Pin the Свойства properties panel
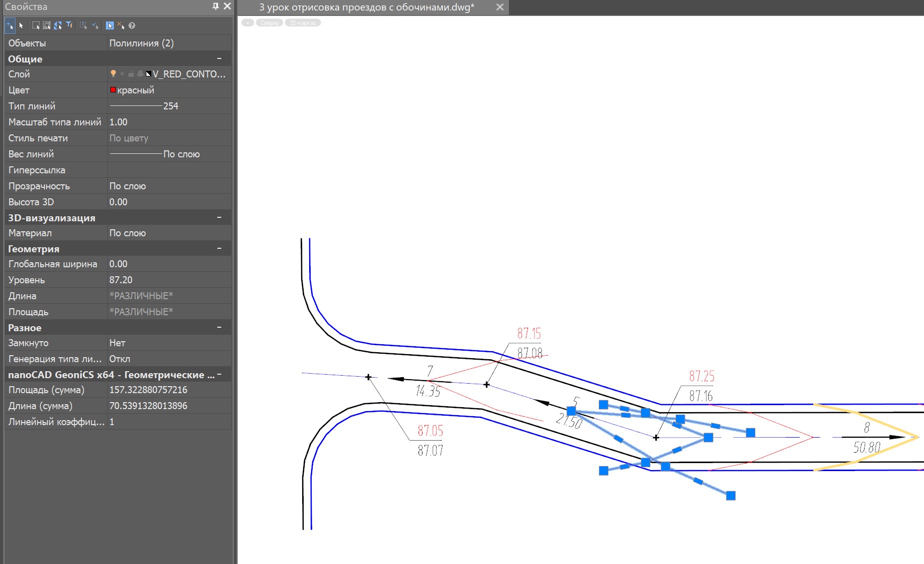The height and width of the screenshot is (564, 924). coord(215,6)
